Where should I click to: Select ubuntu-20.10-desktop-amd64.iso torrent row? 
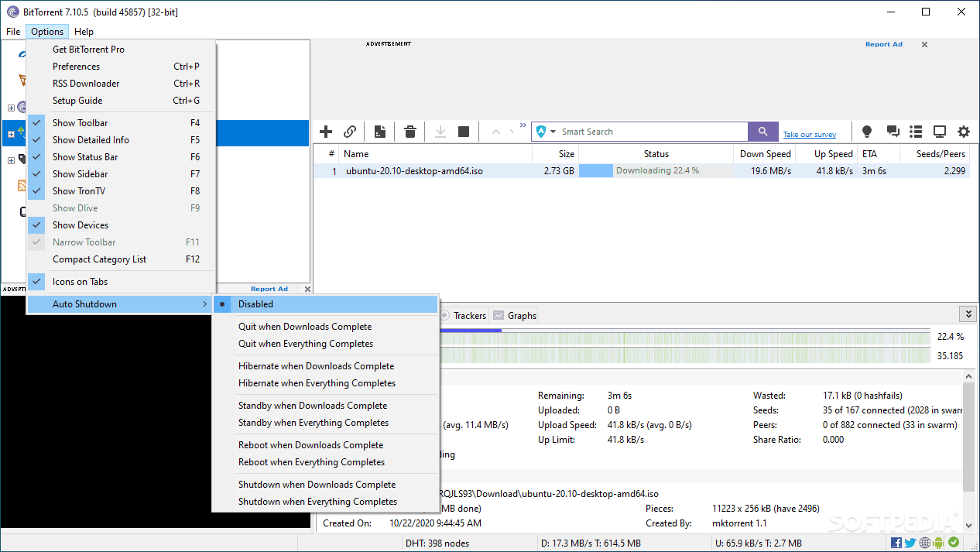(642, 171)
